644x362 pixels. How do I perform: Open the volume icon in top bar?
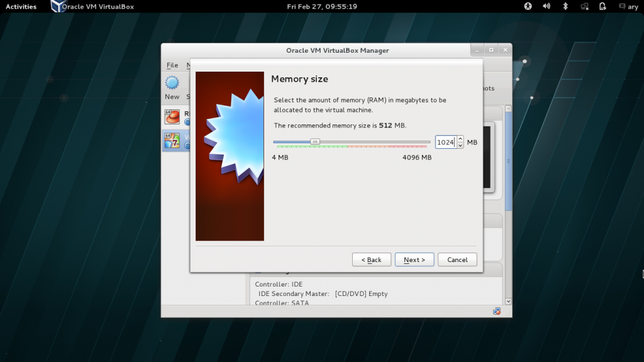(x=547, y=6)
